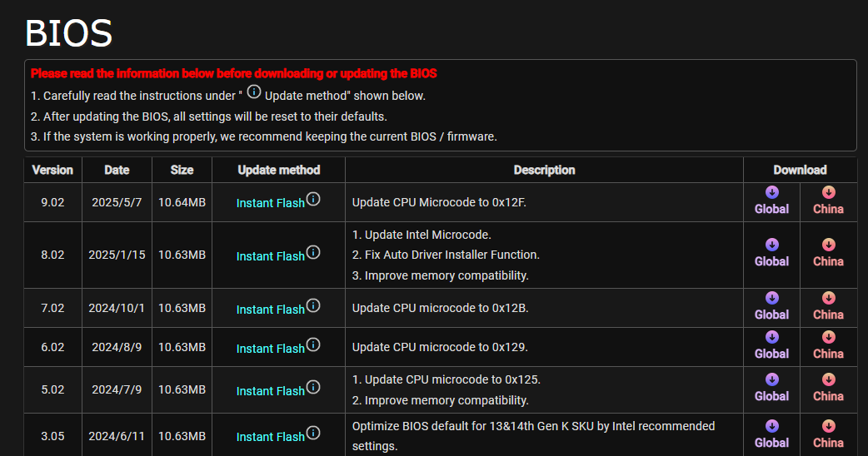
Task: Download version 9.02 BIOS from China server
Action: (x=828, y=201)
